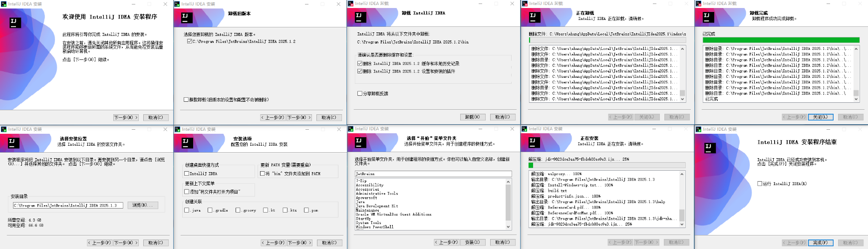Viewport: 868px width, 249px height.
Task: Open title-bar icon of 选择安装位置 window
Action: pyautogui.click(x=4, y=129)
